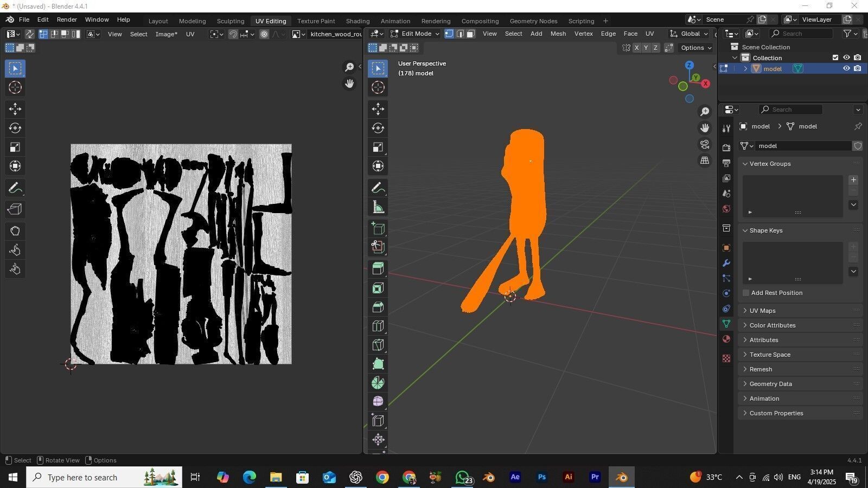
Task: Open the Physics properties tab
Action: (x=726, y=293)
